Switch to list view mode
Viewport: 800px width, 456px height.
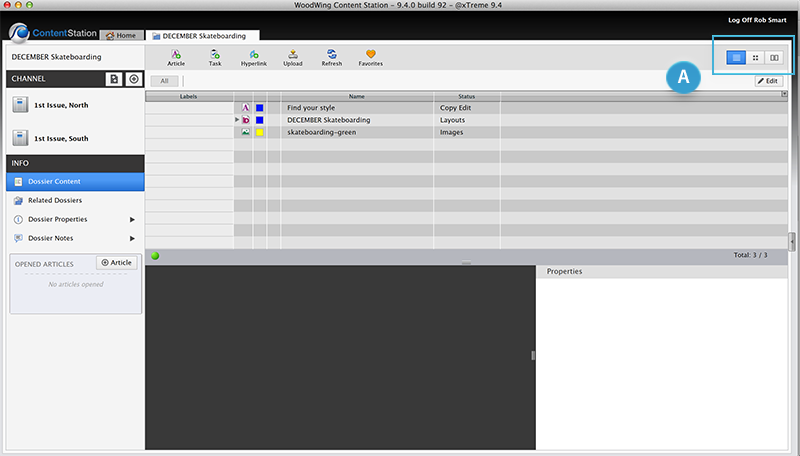pyautogui.click(x=736, y=58)
